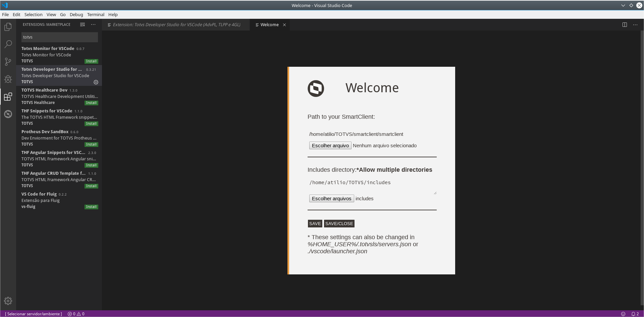This screenshot has height=317, width=644.
Task: Open the Explorer view in the activity bar
Action: click(8, 27)
